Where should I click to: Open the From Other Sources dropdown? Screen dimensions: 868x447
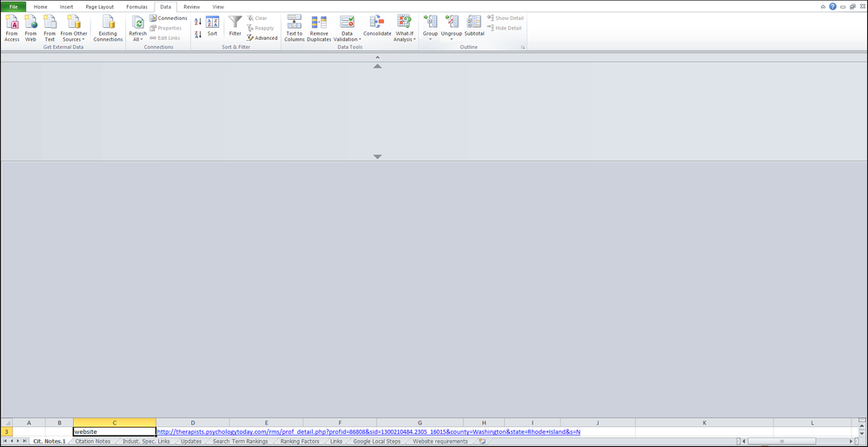[74, 29]
